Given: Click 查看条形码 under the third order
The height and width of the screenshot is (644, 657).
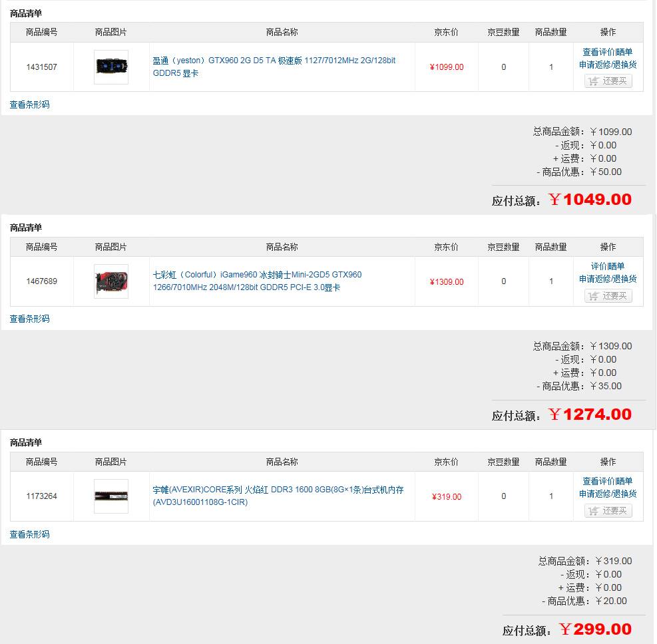Looking at the screenshot, I should 29,534.
